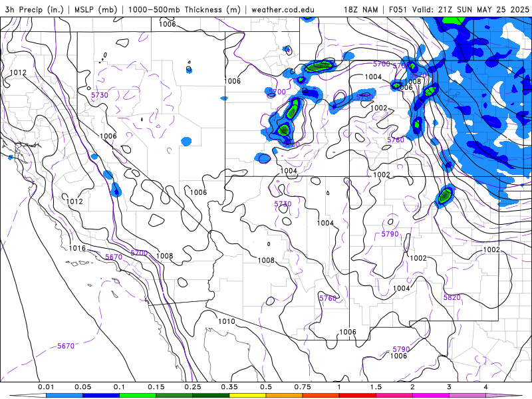
Task: Click the 0.15 legend value
Action: pyautogui.click(x=156, y=387)
